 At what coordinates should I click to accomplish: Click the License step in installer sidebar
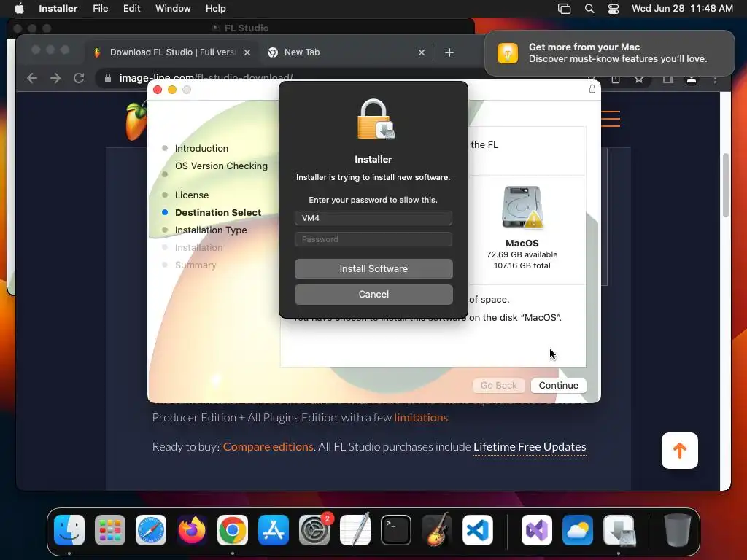coord(192,195)
